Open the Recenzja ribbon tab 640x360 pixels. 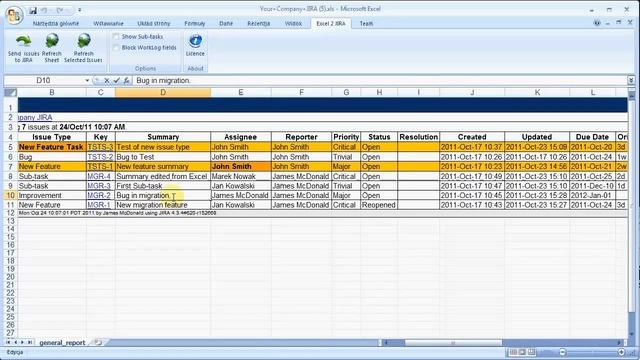(x=258, y=24)
